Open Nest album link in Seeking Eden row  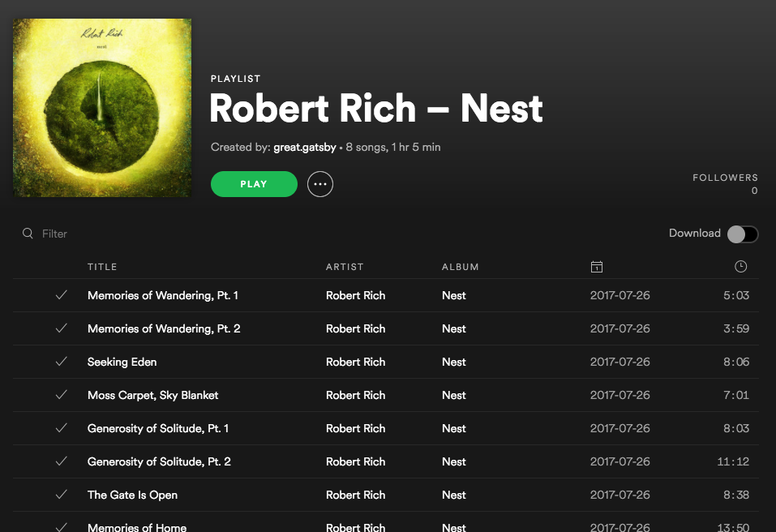click(454, 362)
